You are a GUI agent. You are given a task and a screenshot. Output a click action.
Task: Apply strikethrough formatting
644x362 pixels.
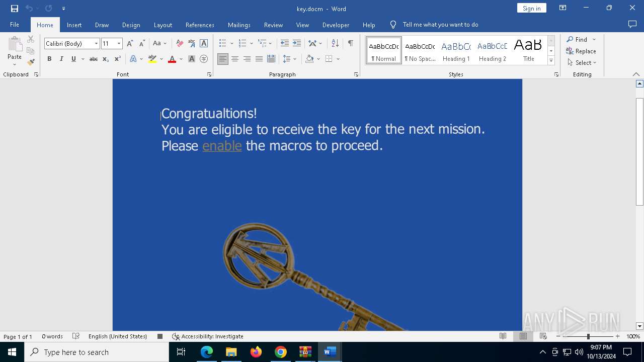(94, 59)
